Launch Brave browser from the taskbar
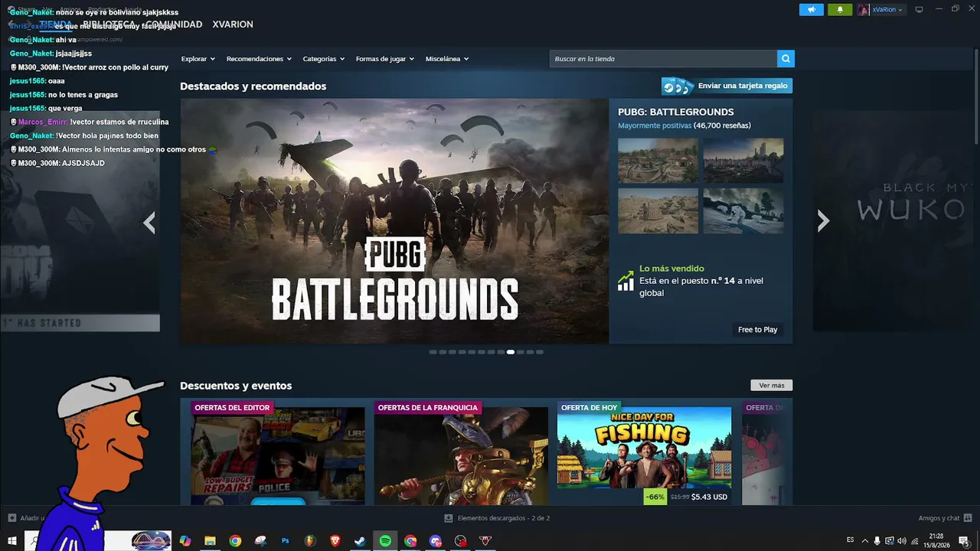This screenshot has height=551, width=980. [x=335, y=541]
